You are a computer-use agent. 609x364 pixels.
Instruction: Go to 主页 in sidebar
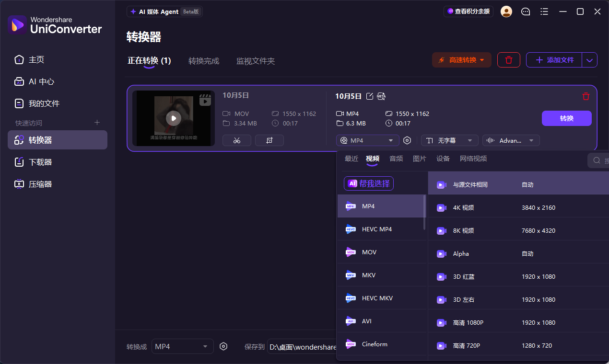58,60
